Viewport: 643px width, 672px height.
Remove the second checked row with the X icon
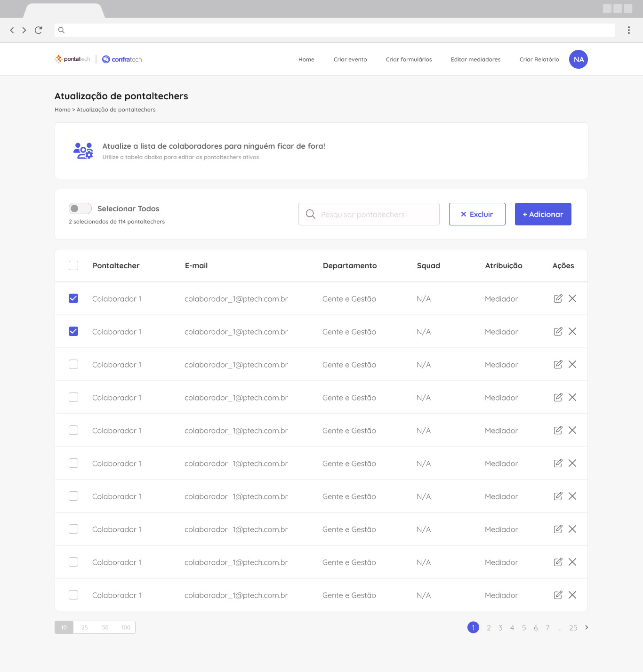pyautogui.click(x=572, y=331)
